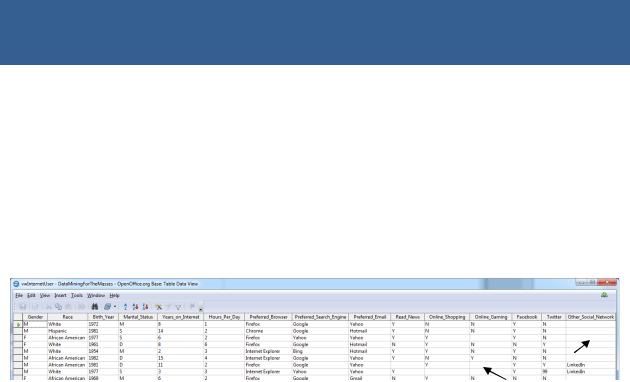The width and height of the screenshot is (630, 382).
Task: Click the Sort Ascending icon
Action: point(135,307)
